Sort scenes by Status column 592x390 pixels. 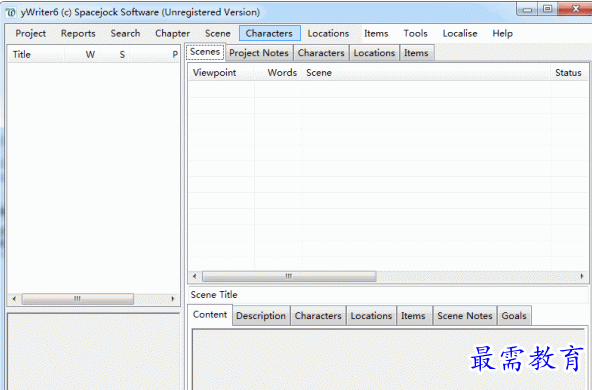568,72
